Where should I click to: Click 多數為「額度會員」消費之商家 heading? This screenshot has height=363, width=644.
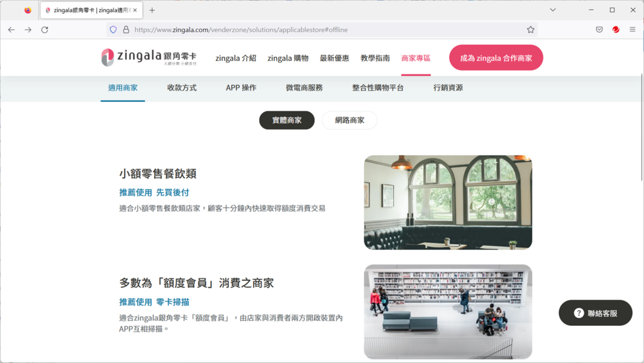click(x=196, y=283)
